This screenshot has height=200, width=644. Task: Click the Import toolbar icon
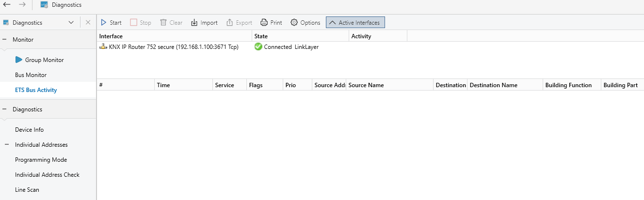point(194,23)
